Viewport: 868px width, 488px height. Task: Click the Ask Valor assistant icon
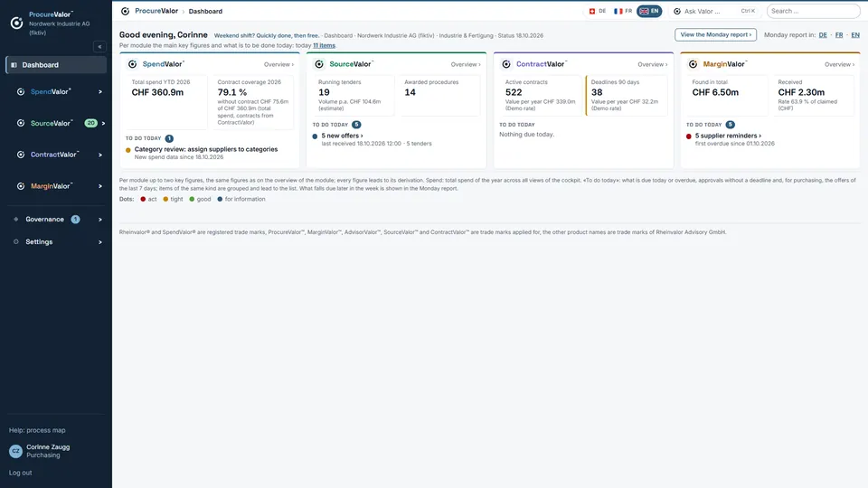coord(677,11)
